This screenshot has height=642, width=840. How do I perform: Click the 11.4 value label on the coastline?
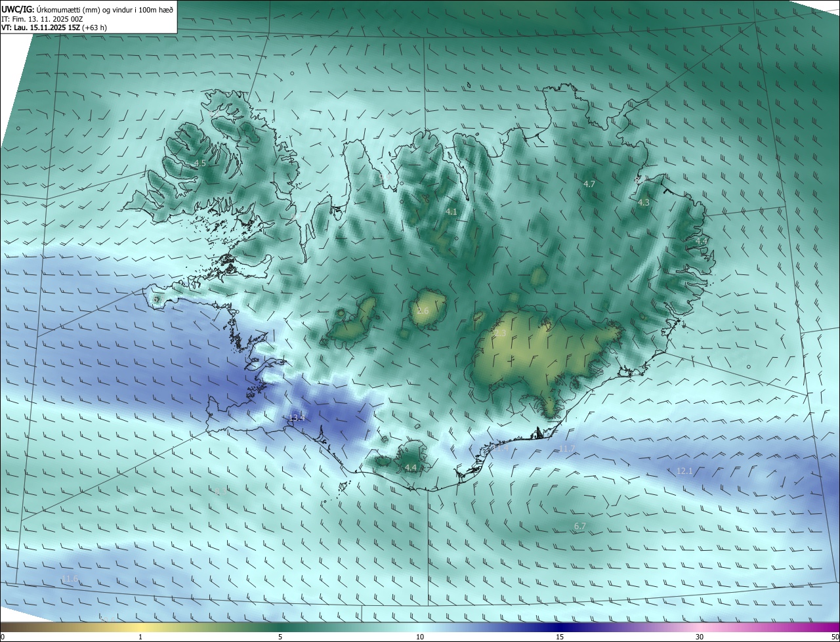point(501,448)
